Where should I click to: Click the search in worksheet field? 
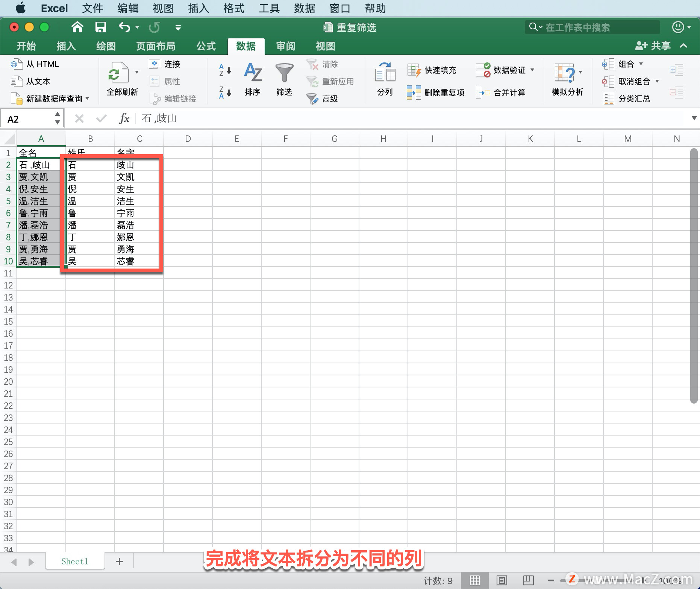coord(592,27)
